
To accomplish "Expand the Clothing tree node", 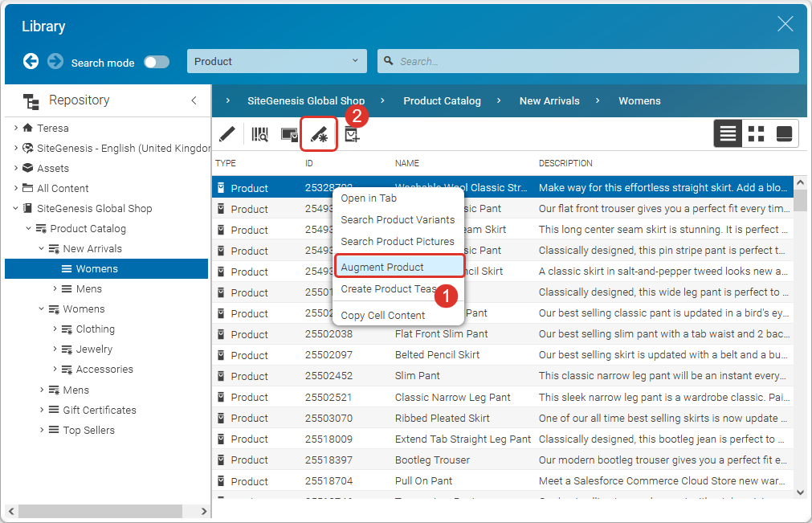I will [x=55, y=329].
